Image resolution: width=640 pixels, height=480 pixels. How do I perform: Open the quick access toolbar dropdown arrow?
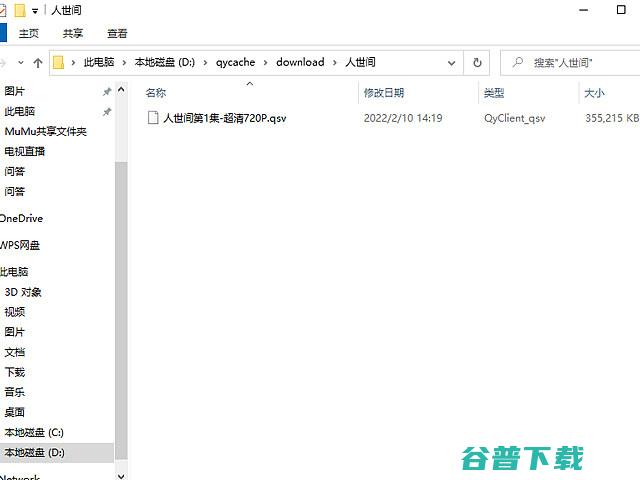(x=36, y=10)
